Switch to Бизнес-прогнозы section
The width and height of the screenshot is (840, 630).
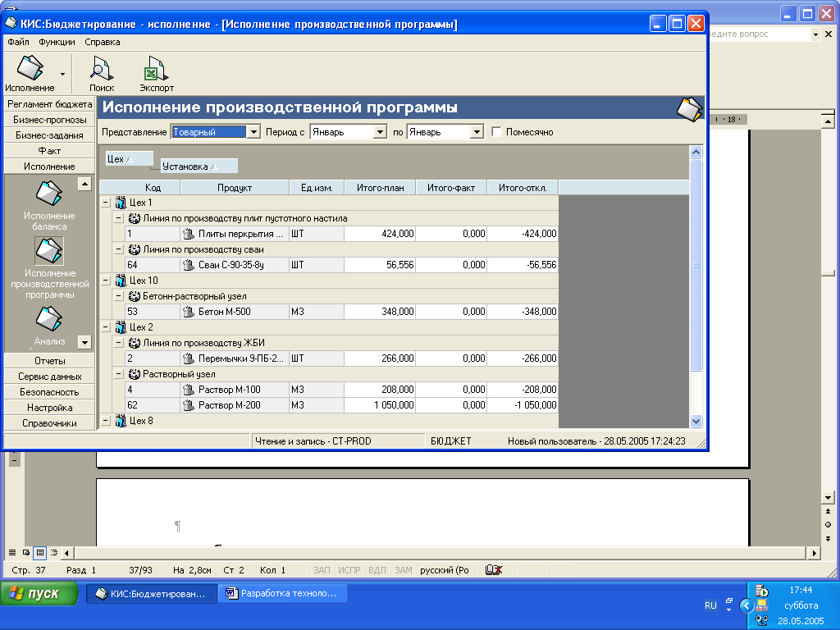click(49, 120)
